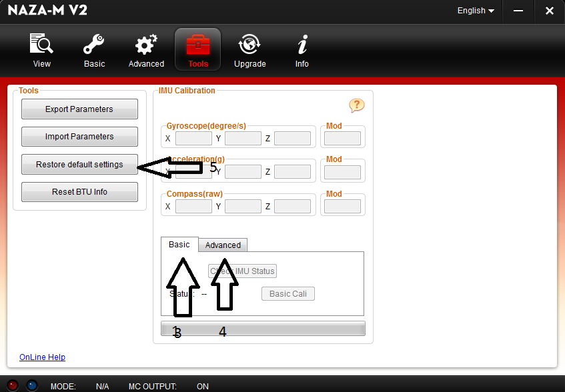The width and height of the screenshot is (565, 392).
Task: Open the Advanced gears icon in top toolbar
Action: click(x=146, y=44)
